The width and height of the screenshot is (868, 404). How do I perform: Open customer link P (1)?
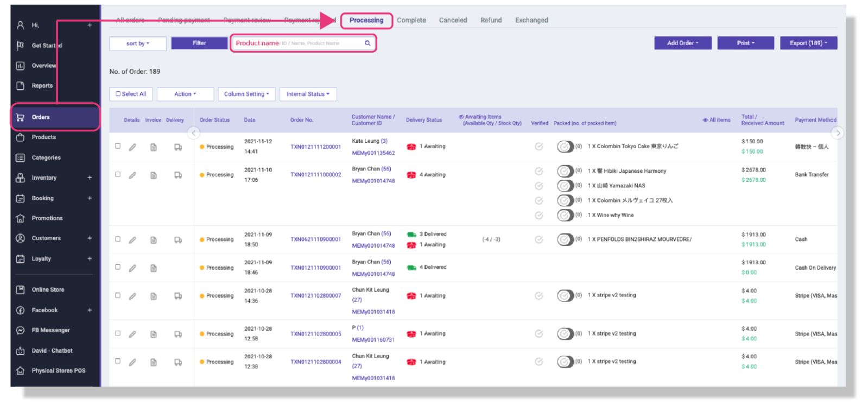coord(358,328)
